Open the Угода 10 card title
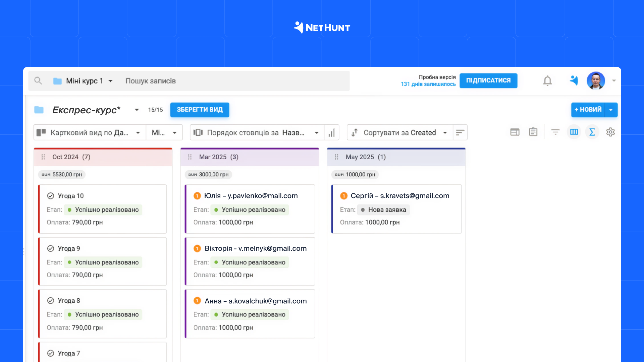This screenshot has height=362, width=644. click(x=70, y=196)
